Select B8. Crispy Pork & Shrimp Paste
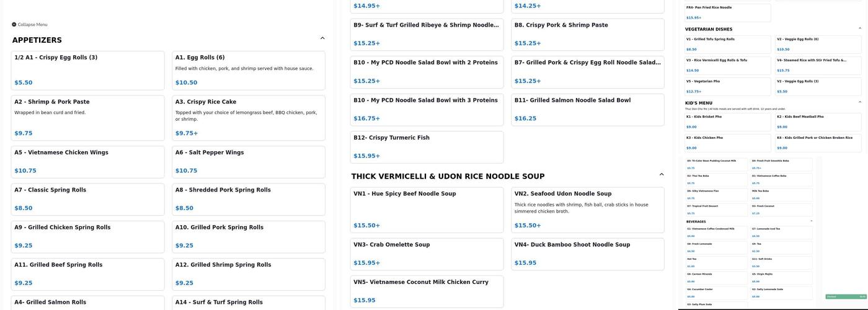This screenshot has height=310, width=868. (588, 35)
